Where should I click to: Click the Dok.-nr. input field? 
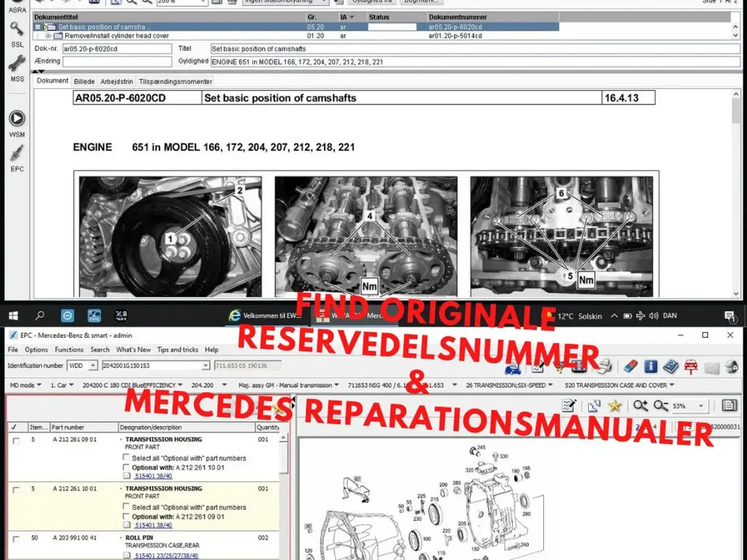[117, 48]
